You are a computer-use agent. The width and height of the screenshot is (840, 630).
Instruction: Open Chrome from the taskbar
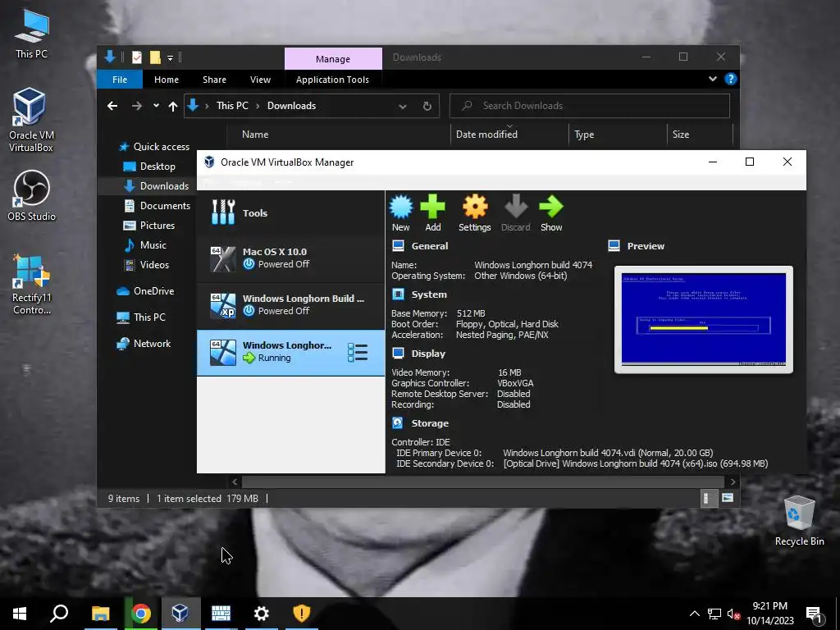[140, 614]
